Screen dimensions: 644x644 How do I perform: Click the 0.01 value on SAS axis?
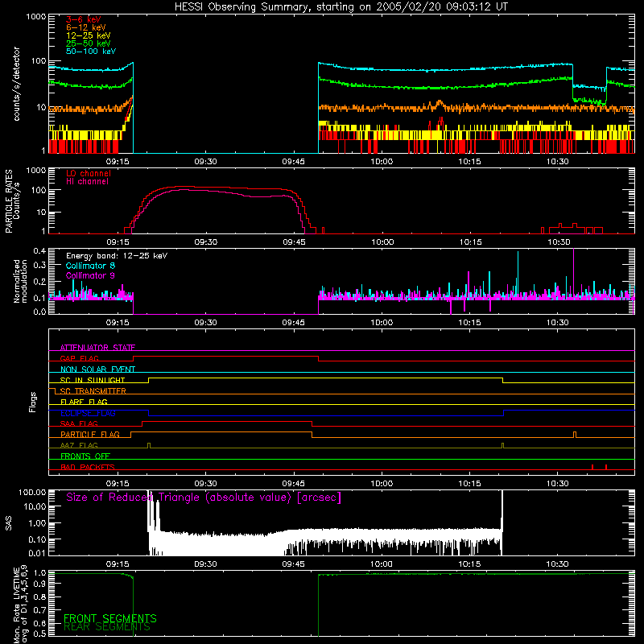(37, 553)
